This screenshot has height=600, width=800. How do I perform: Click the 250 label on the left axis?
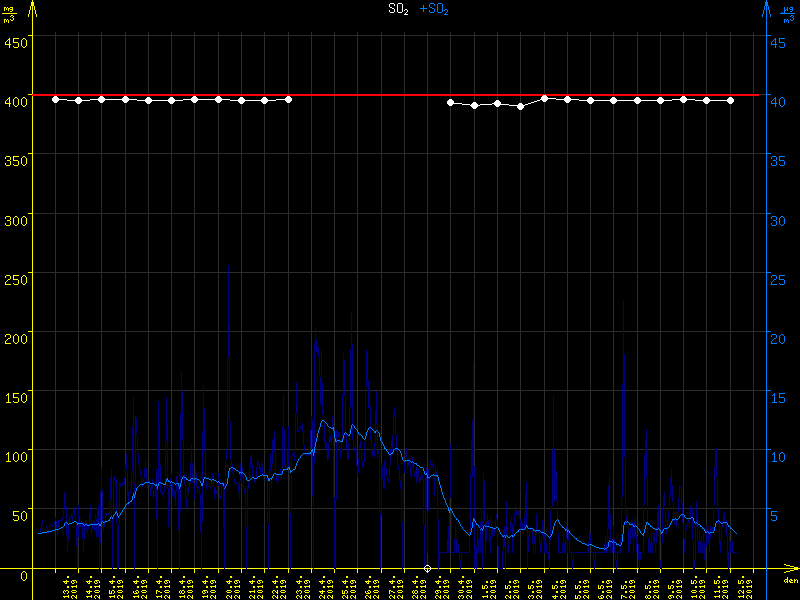point(14,274)
